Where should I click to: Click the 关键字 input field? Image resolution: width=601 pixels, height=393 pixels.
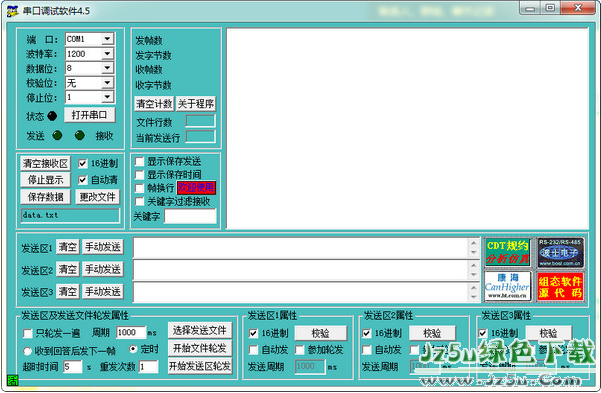coord(190,216)
